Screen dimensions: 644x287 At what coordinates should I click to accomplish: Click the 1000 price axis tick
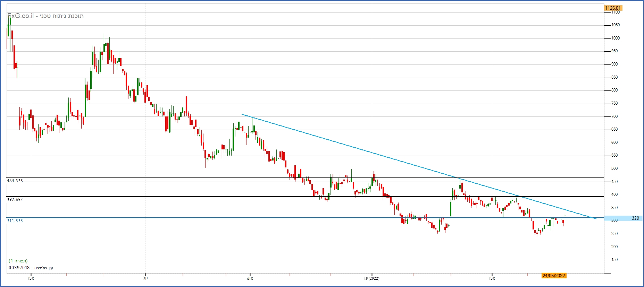point(615,38)
